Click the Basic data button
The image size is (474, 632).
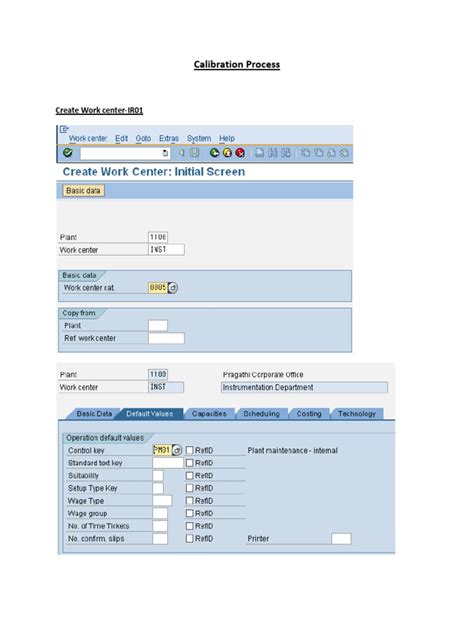(83, 191)
